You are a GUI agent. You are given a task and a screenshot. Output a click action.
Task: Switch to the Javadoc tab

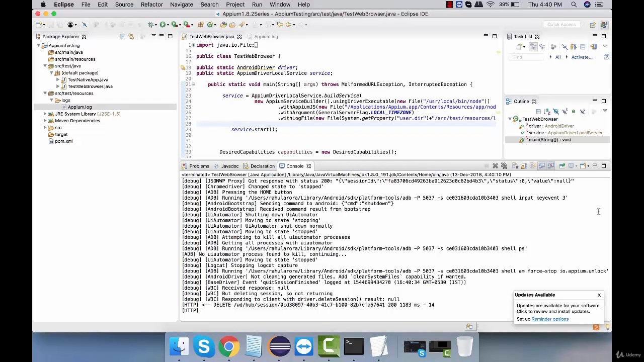(x=229, y=166)
